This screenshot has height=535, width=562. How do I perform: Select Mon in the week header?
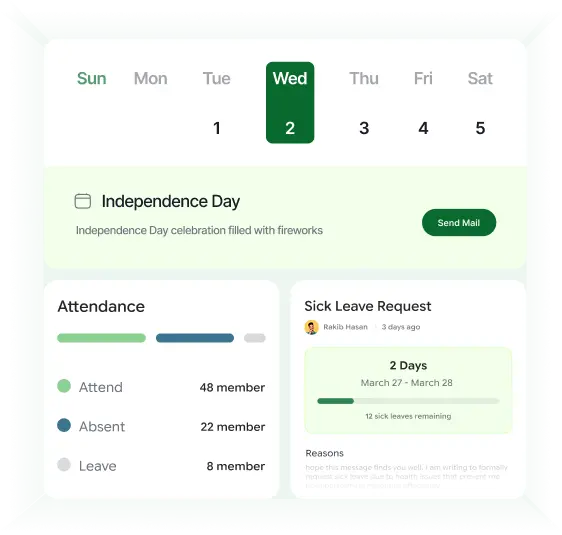151,78
